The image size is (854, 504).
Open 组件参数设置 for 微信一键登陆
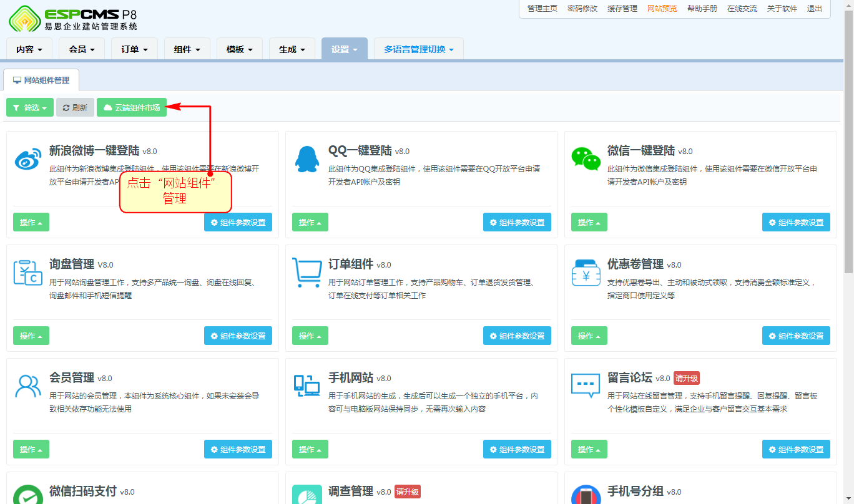[x=796, y=222]
